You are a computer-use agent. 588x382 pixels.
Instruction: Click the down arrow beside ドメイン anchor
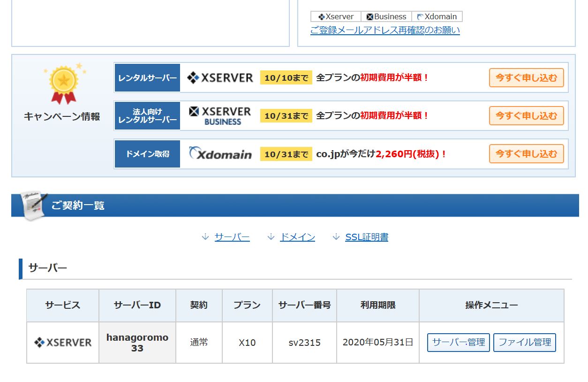[271, 237]
